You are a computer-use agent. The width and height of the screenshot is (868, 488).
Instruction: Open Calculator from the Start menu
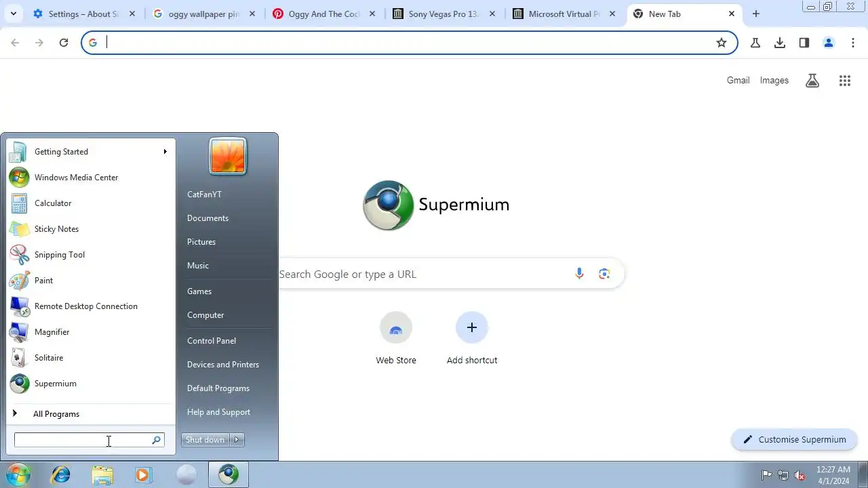(19, 203)
